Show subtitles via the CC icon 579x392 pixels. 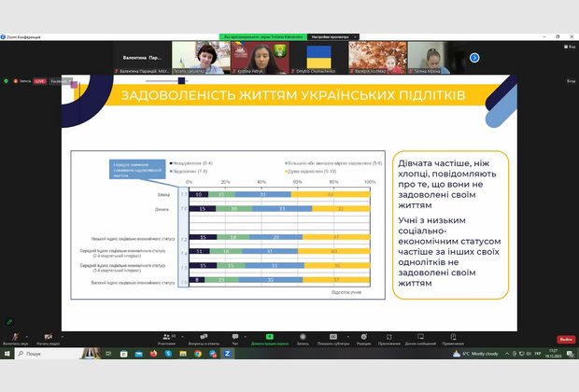pyautogui.click(x=333, y=339)
